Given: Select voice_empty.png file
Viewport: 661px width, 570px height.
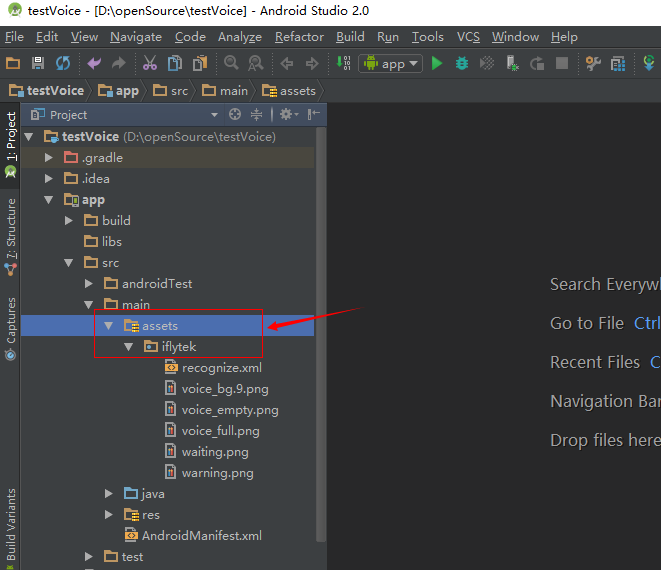Looking at the screenshot, I should tap(221, 410).
